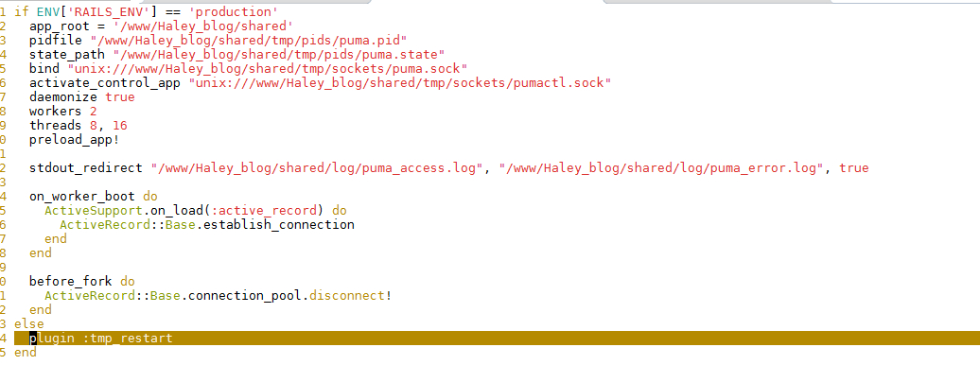Click establish_connection method call

pyautogui.click(x=279, y=224)
